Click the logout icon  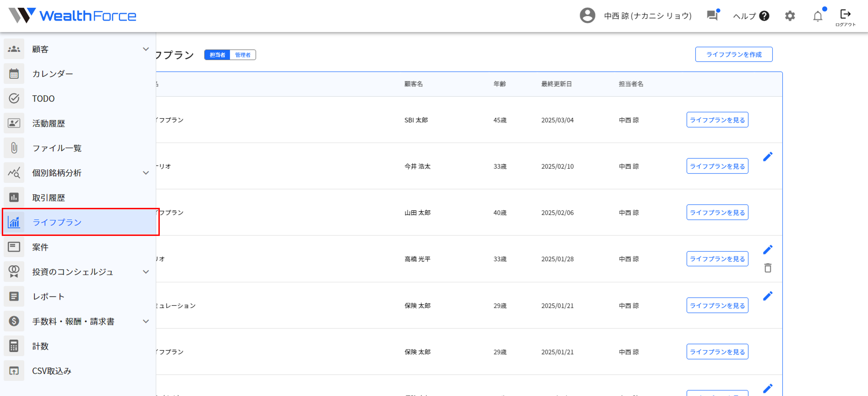(845, 14)
